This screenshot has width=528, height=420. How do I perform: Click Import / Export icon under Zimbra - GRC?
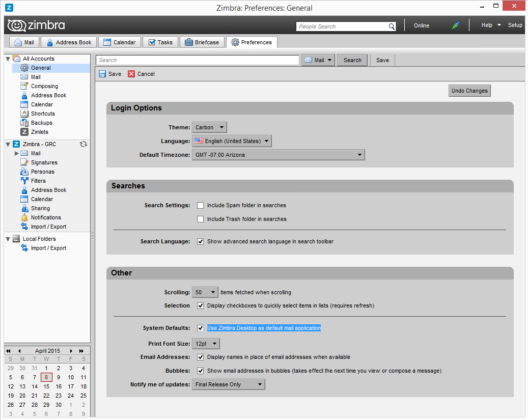pyautogui.click(x=24, y=227)
